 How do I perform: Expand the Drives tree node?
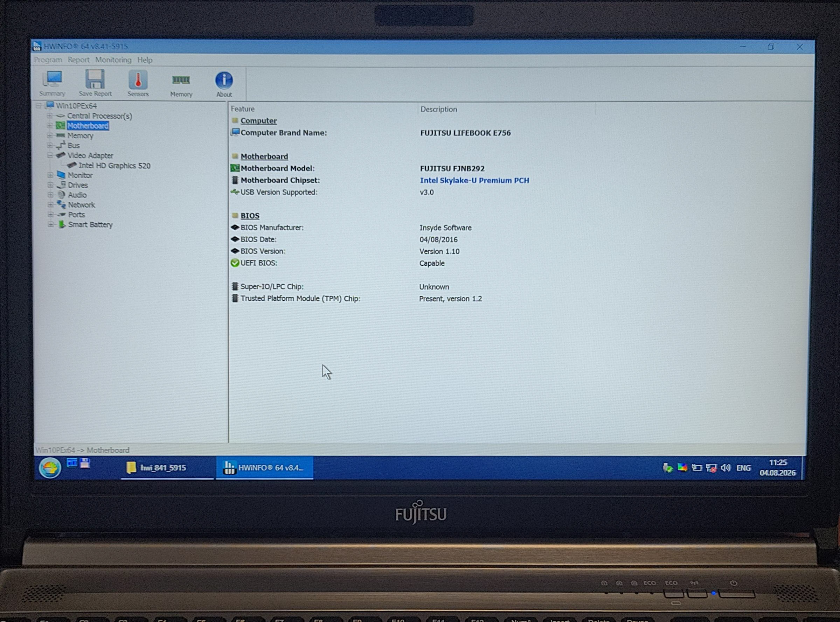[x=50, y=185]
